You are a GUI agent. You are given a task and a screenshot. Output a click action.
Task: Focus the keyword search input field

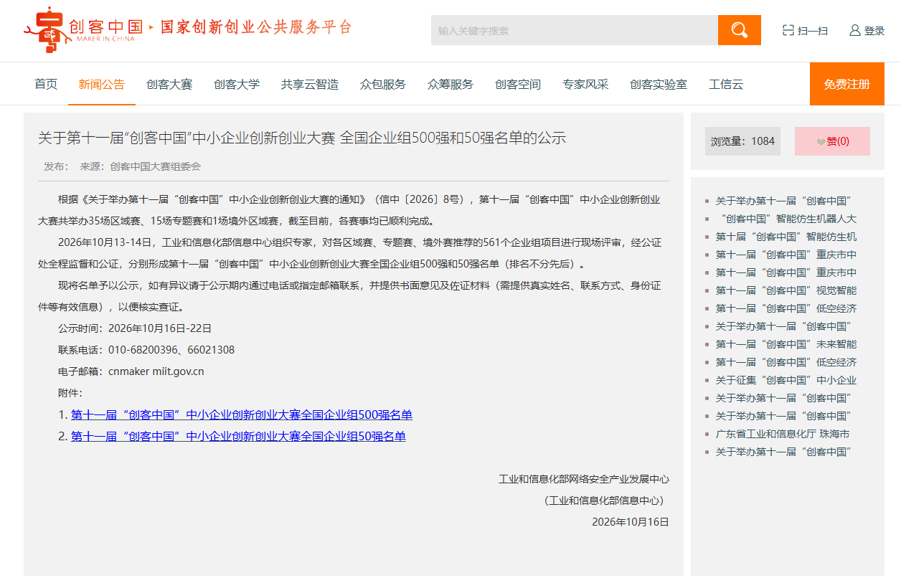coord(575,30)
